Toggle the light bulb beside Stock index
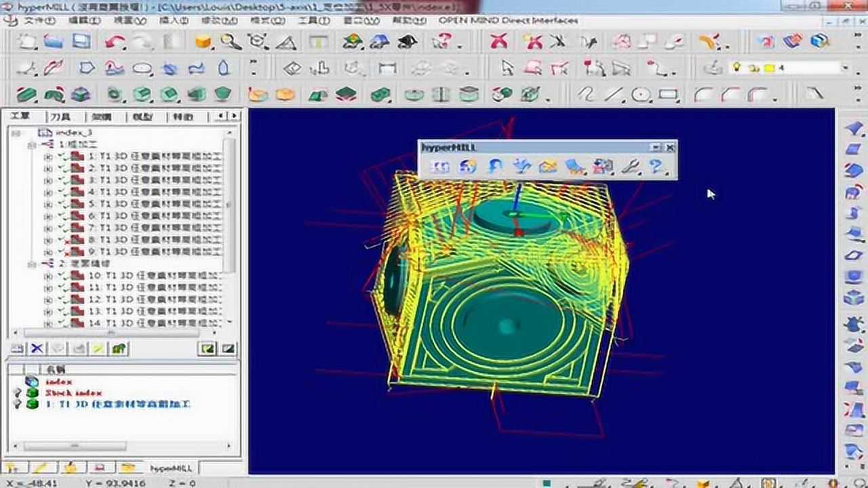The width and height of the screenshot is (868, 488). coord(18,393)
